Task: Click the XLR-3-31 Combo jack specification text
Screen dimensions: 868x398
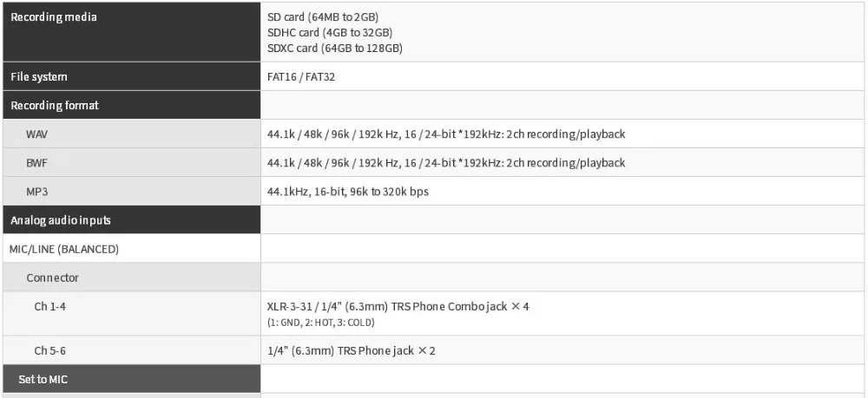Action: 398,306
